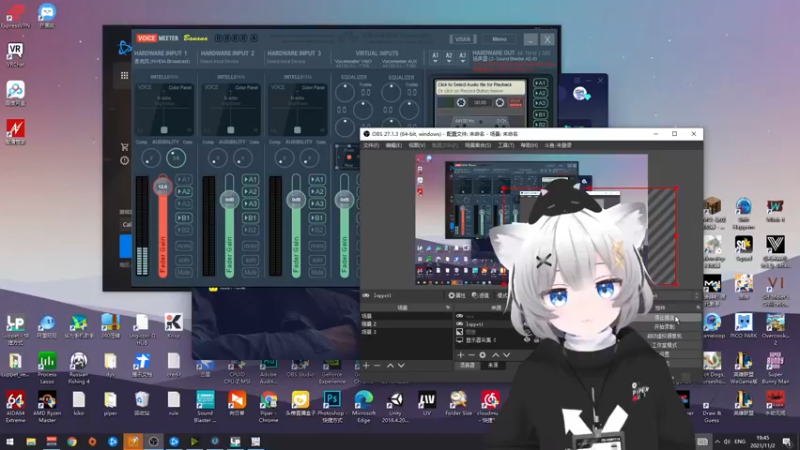This screenshot has height=450, width=800.
Task: Move scene up in OBS scenes list
Action: [390, 365]
